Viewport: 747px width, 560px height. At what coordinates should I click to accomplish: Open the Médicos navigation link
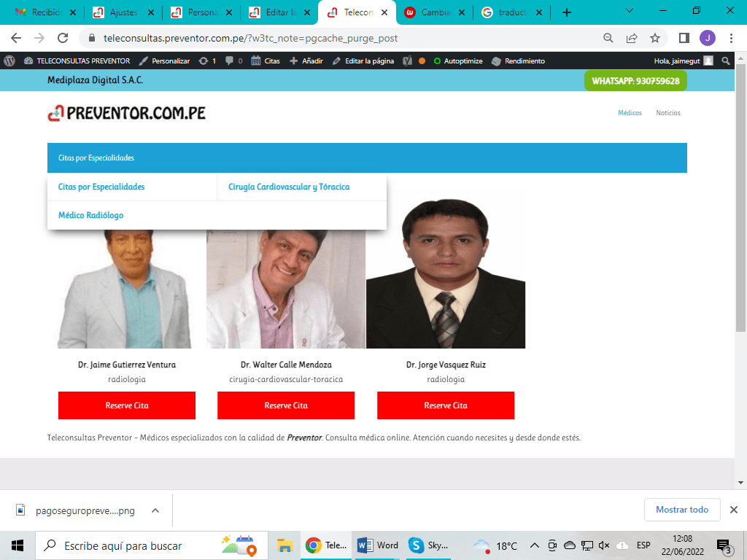[630, 113]
